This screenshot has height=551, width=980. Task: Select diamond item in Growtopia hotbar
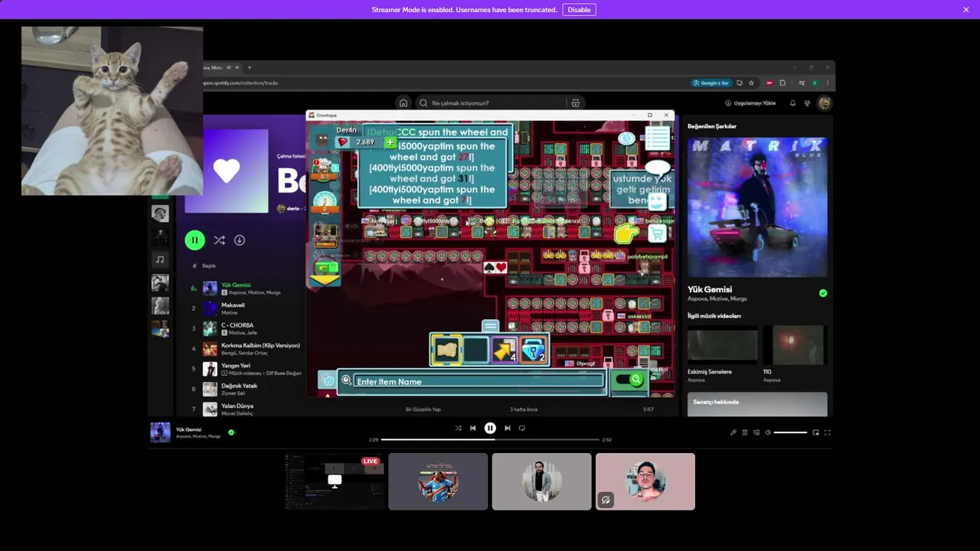[x=533, y=350]
